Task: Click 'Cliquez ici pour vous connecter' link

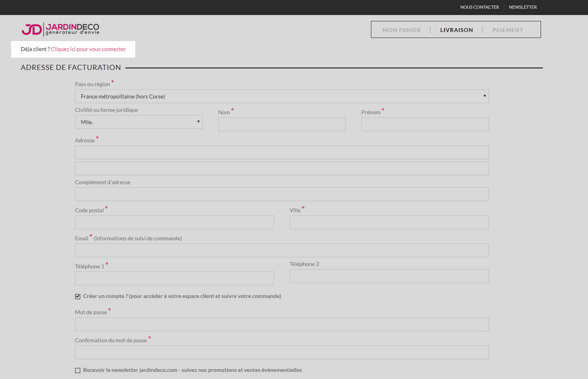Action: point(88,49)
